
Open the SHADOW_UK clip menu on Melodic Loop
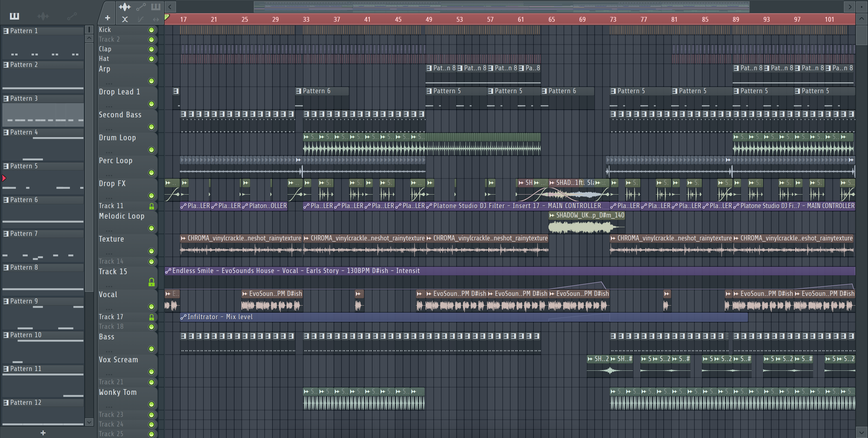tap(552, 215)
